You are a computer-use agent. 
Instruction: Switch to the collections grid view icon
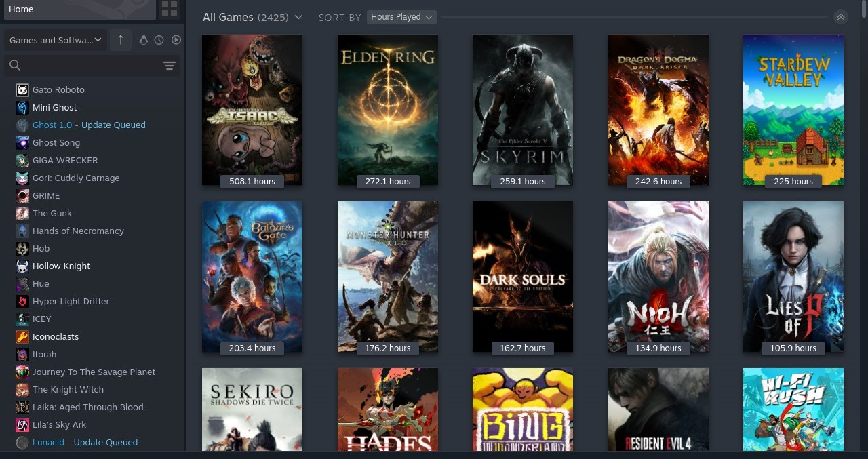pyautogui.click(x=170, y=9)
